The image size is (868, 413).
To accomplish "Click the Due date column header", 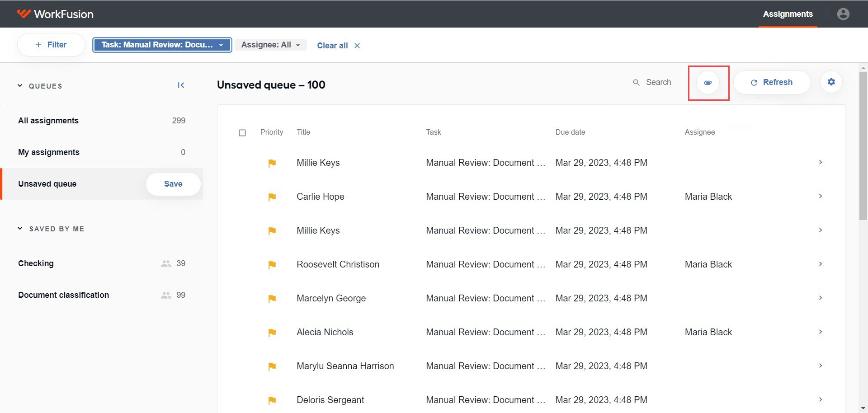I will 570,132.
